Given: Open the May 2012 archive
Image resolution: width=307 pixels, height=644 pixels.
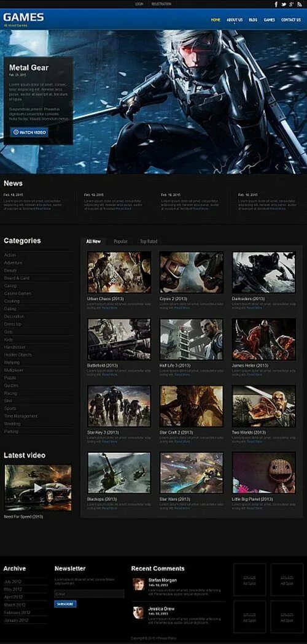Looking at the screenshot, I should (x=13, y=589).
